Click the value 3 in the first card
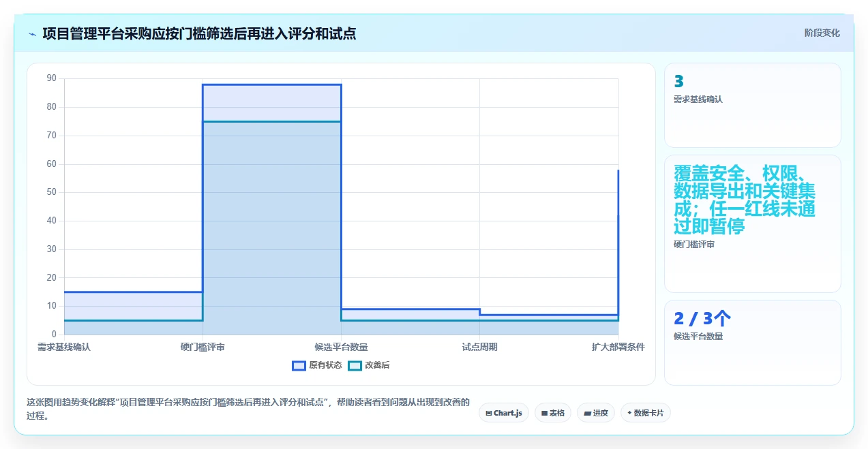The image size is (868, 449). click(678, 82)
